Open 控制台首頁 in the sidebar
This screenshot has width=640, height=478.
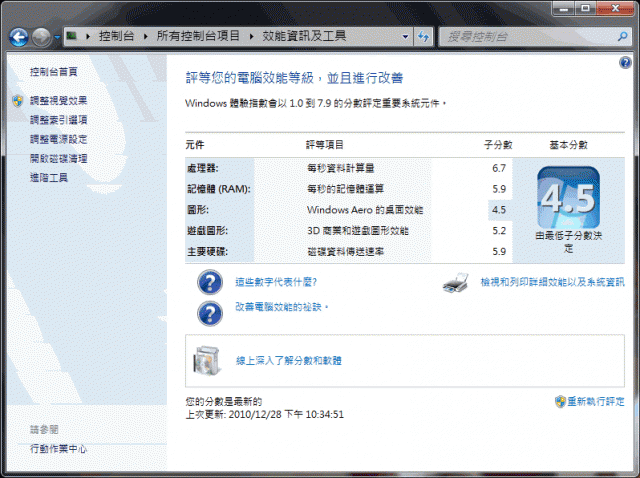pyautogui.click(x=53, y=72)
